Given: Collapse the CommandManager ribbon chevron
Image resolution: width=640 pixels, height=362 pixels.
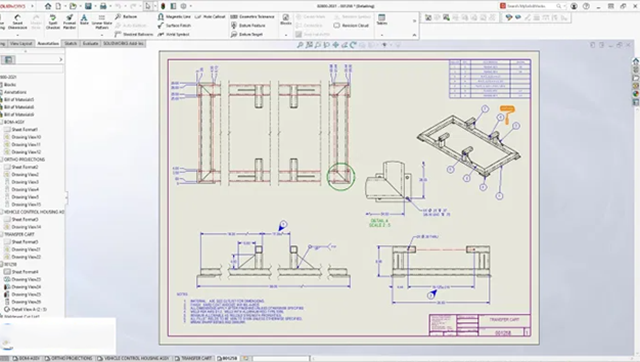Looking at the screenshot, I should (414, 35).
